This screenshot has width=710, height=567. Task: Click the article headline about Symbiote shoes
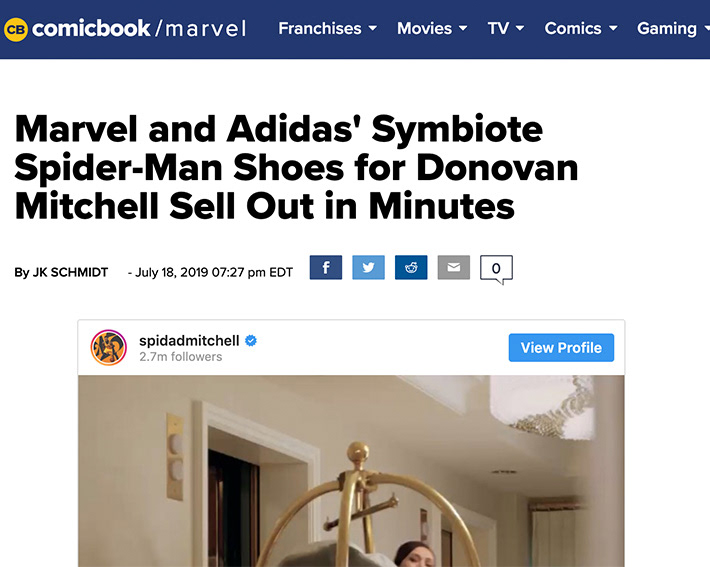click(297, 168)
